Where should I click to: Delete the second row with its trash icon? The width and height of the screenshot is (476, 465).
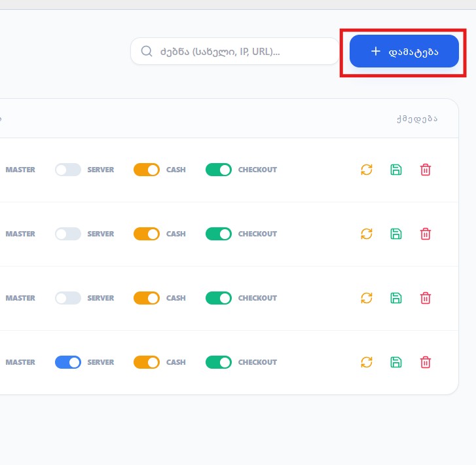pos(426,234)
